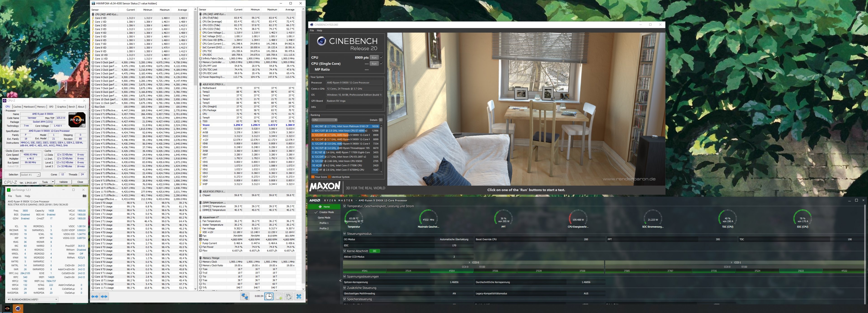Open CPU-Z Tools dropdown arrow

[53, 182]
